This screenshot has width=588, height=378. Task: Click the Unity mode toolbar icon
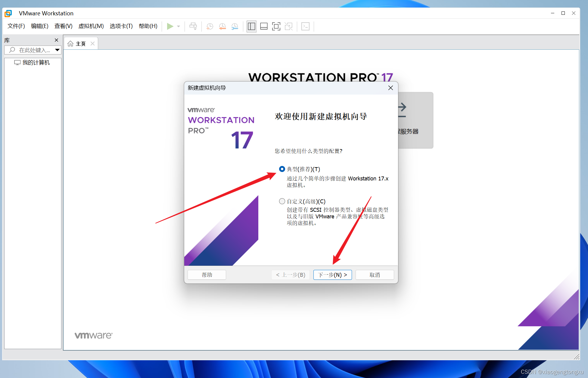click(288, 27)
